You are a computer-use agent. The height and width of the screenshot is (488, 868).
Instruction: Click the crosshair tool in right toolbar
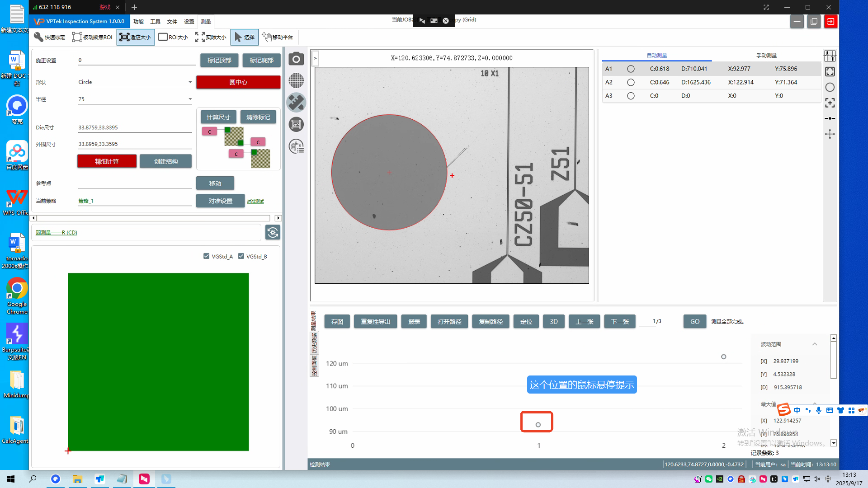coord(830,134)
